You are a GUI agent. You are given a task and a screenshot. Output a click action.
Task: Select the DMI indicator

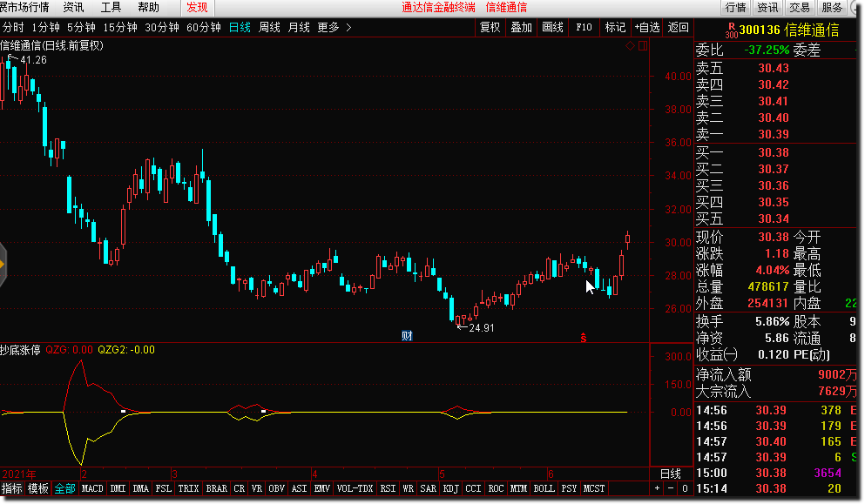[118, 488]
